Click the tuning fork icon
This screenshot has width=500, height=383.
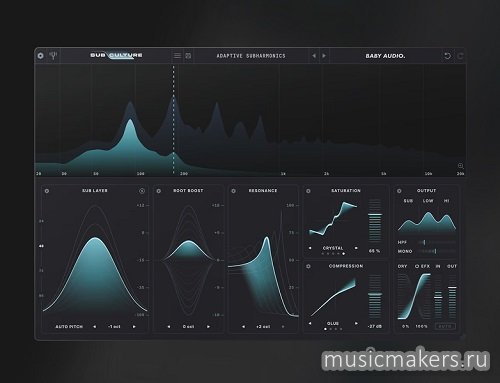(x=53, y=56)
